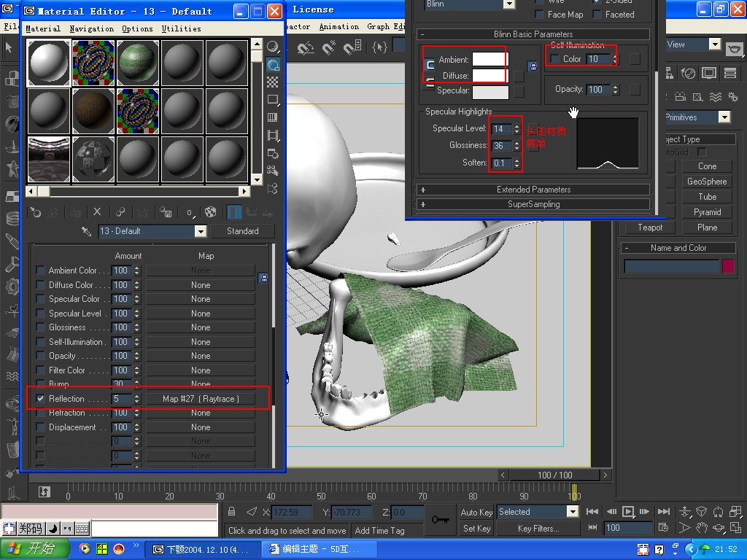Open material name 13 - Default dropdown
The image size is (747, 560).
[201, 231]
